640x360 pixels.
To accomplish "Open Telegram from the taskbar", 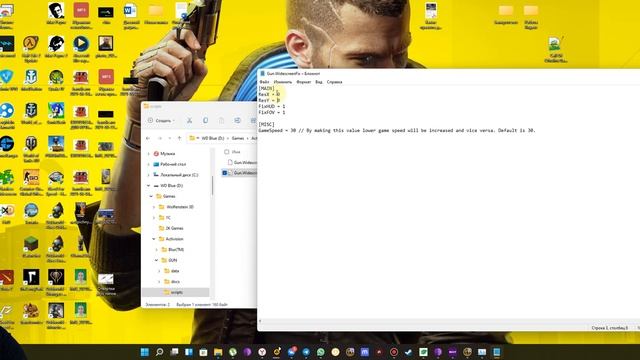I will pyautogui.click(x=306, y=352).
